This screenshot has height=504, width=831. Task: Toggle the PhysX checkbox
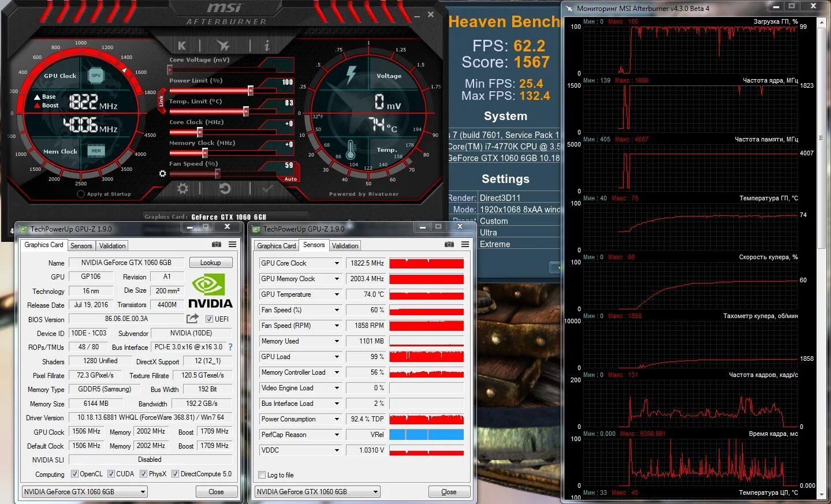coord(143,474)
